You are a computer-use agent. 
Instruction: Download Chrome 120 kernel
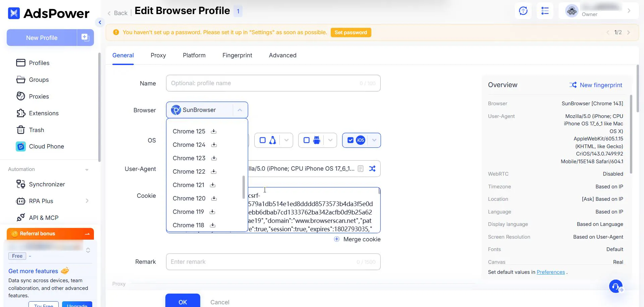(x=214, y=198)
